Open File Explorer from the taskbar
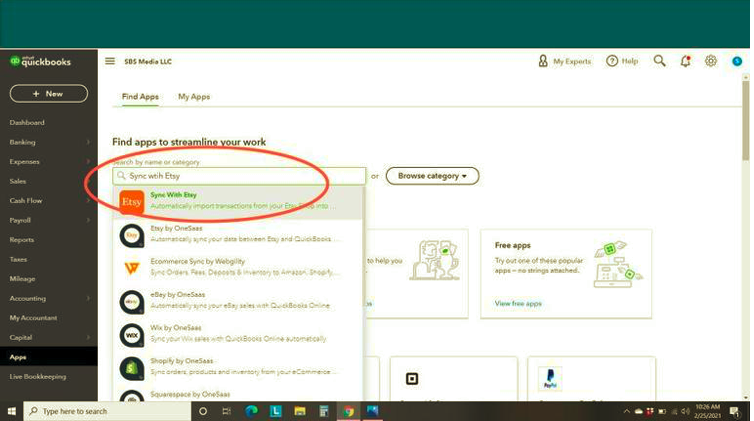This screenshot has height=421, width=754. (x=300, y=411)
